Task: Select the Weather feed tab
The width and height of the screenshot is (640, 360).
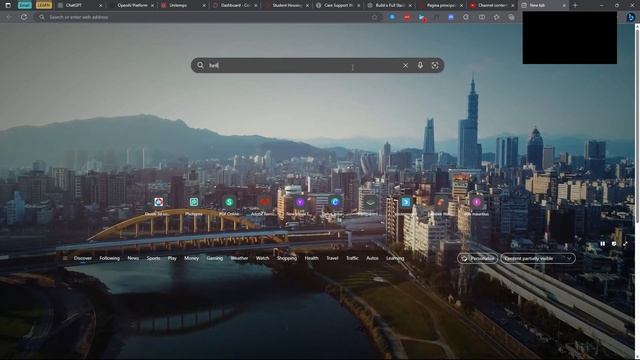Action: [239, 258]
